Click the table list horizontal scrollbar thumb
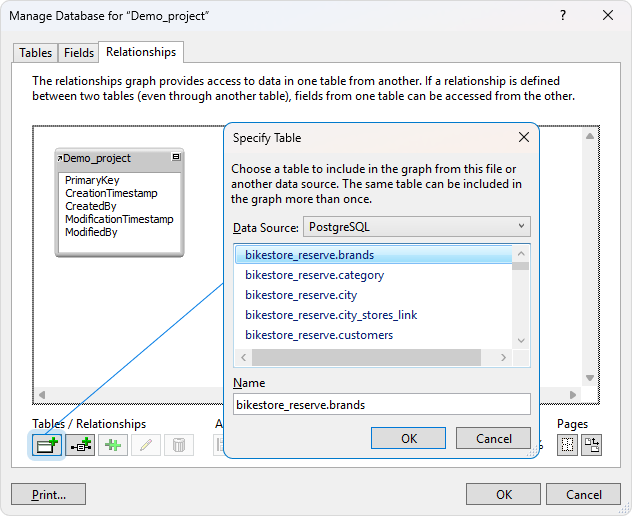 point(366,358)
